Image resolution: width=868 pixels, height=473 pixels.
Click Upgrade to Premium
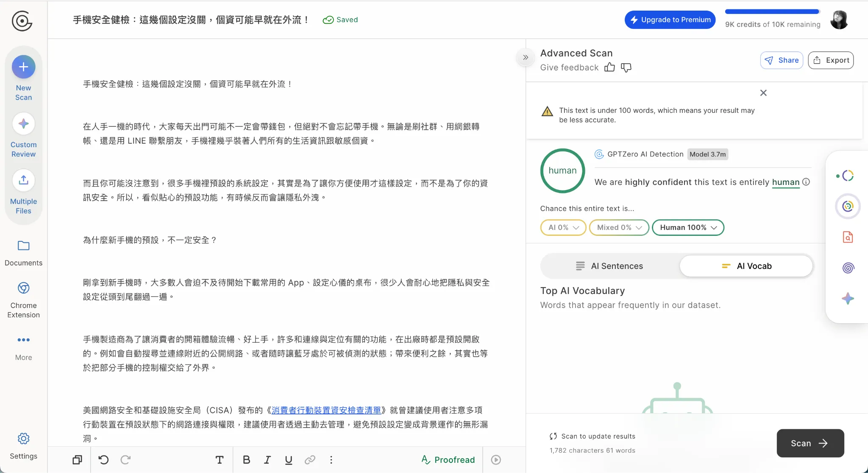click(670, 20)
